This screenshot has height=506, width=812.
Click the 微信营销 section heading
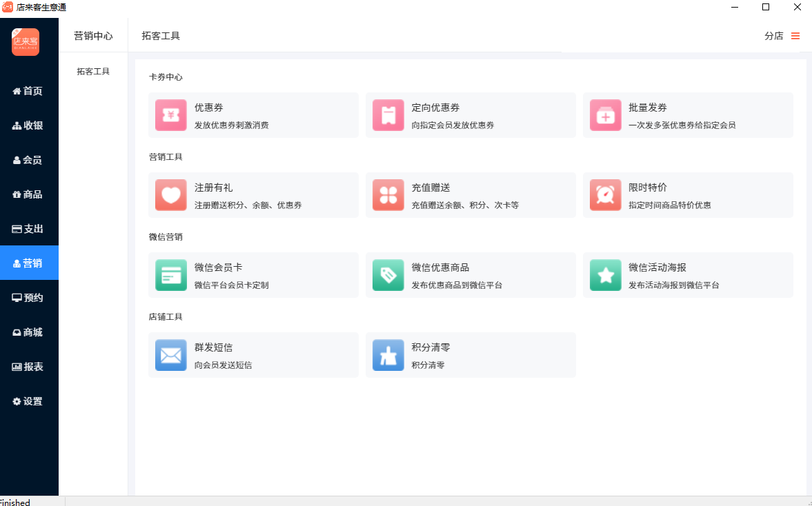coord(166,237)
